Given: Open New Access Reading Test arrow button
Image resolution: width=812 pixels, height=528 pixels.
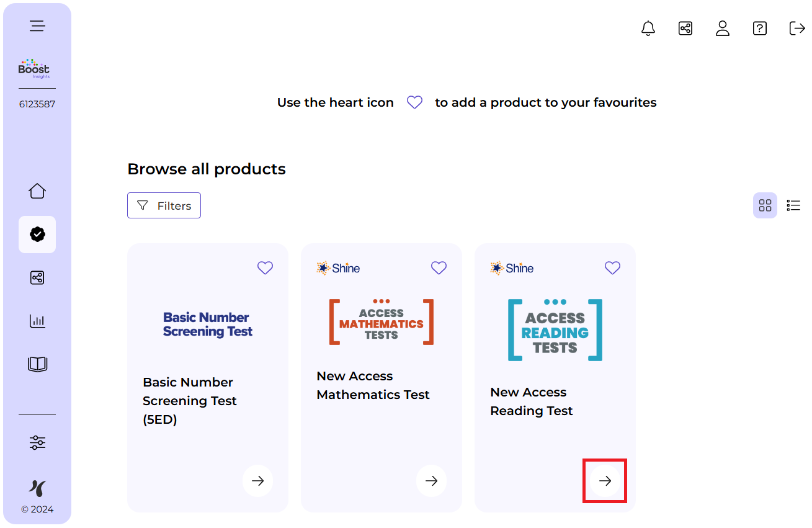Looking at the screenshot, I should coord(605,481).
